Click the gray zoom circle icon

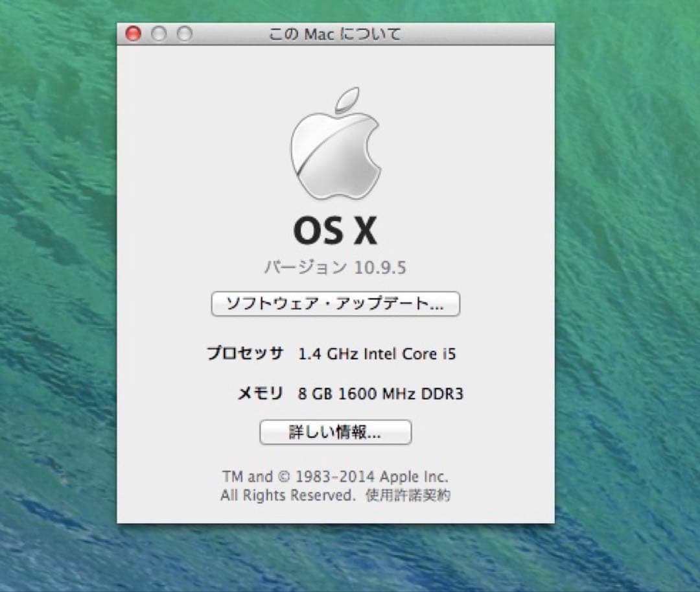tap(184, 34)
